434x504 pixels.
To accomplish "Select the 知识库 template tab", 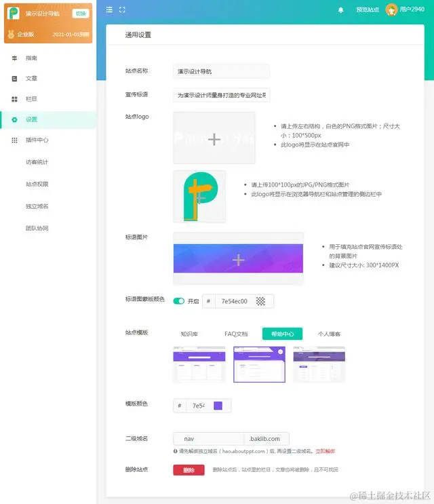I will pyautogui.click(x=189, y=334).
